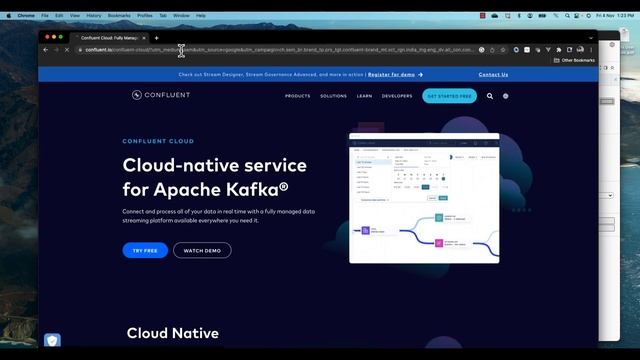Image resolution: width=640 pixels, height=360 pixels.
Task: Click the Confluent logo
Action: (x=161, y=95)
